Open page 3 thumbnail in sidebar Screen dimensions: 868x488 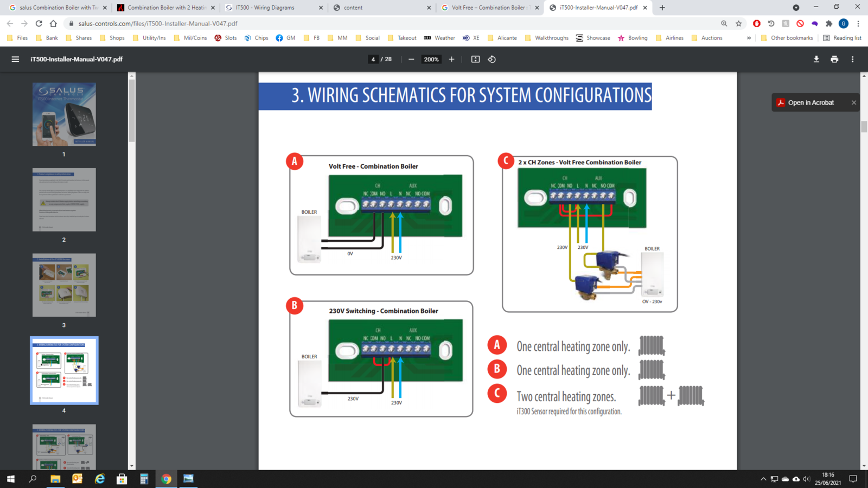[64, 285]
